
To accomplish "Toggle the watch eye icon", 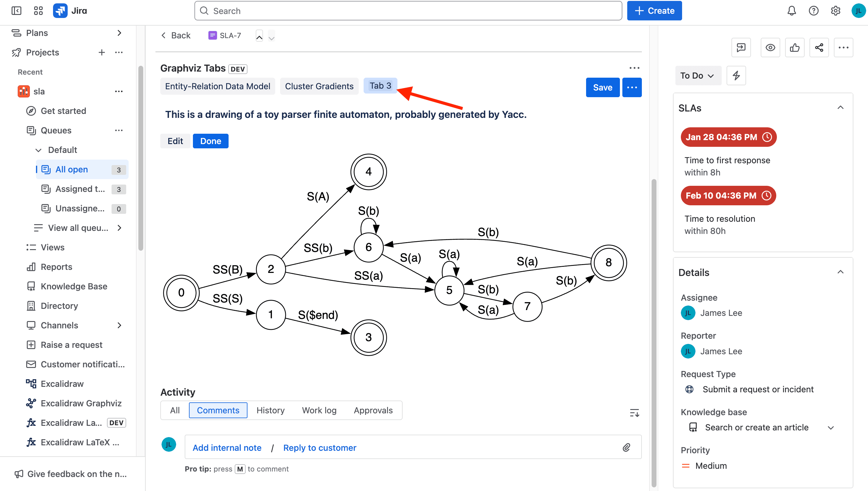I will 770,48.
